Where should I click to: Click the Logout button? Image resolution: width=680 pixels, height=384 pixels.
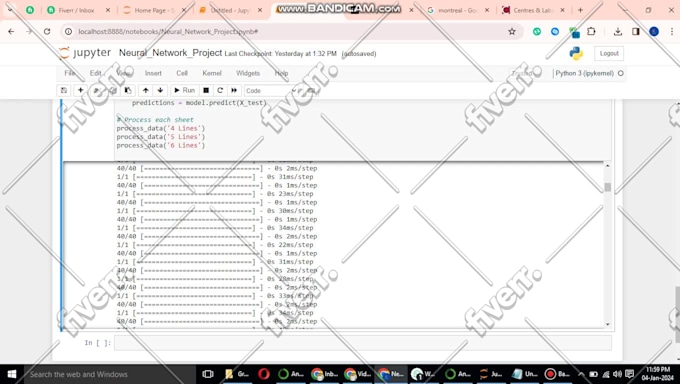[x=609, y=53]
